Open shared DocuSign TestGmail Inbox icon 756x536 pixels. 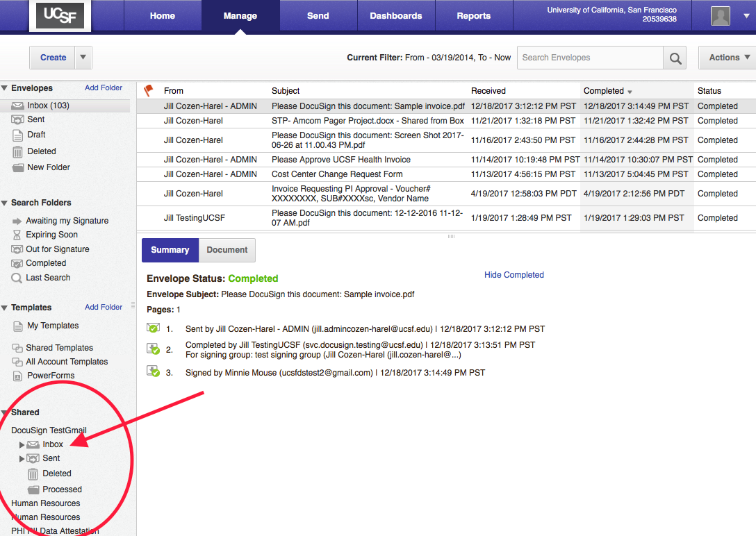(x=33, y=444)
